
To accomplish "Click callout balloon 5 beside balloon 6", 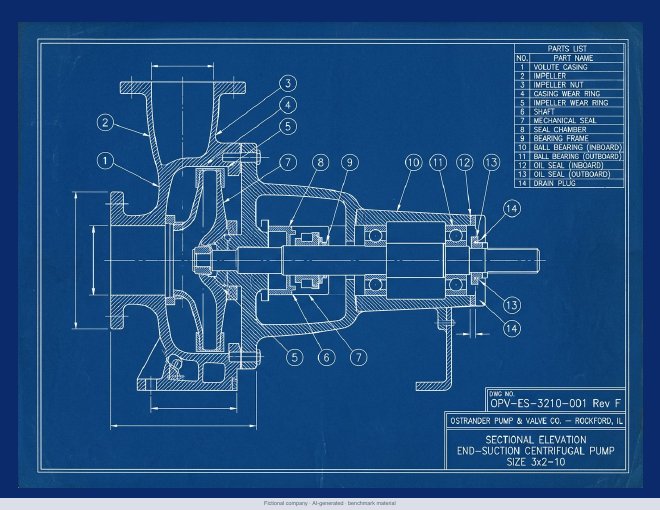I will [x=295, y=357].
